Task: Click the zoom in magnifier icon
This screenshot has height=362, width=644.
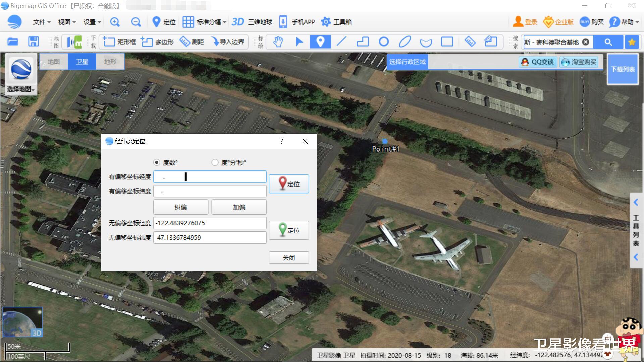Action: [x=115, y=22]
